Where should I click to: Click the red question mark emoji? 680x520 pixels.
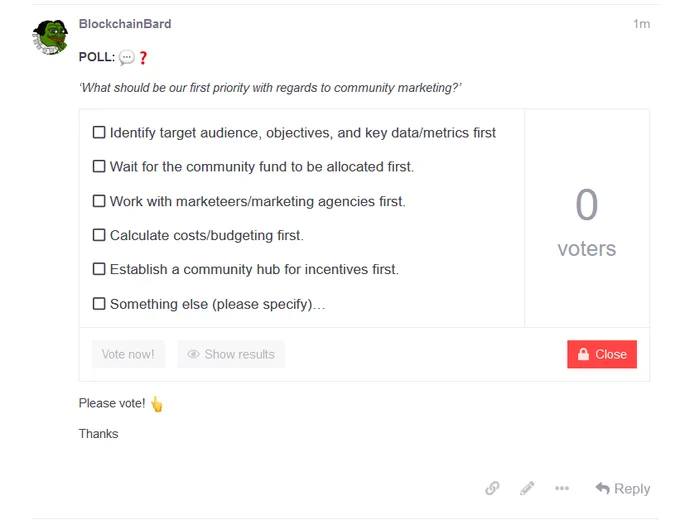143,58
